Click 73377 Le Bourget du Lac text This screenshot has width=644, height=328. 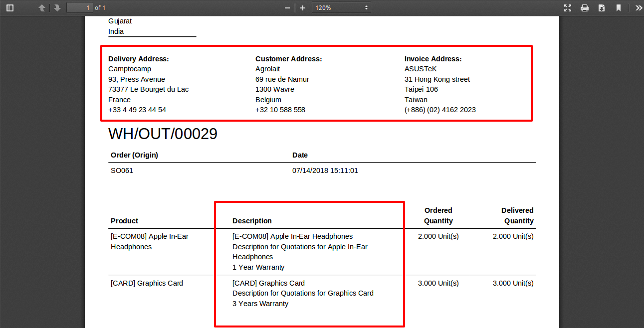coord(149,89)
